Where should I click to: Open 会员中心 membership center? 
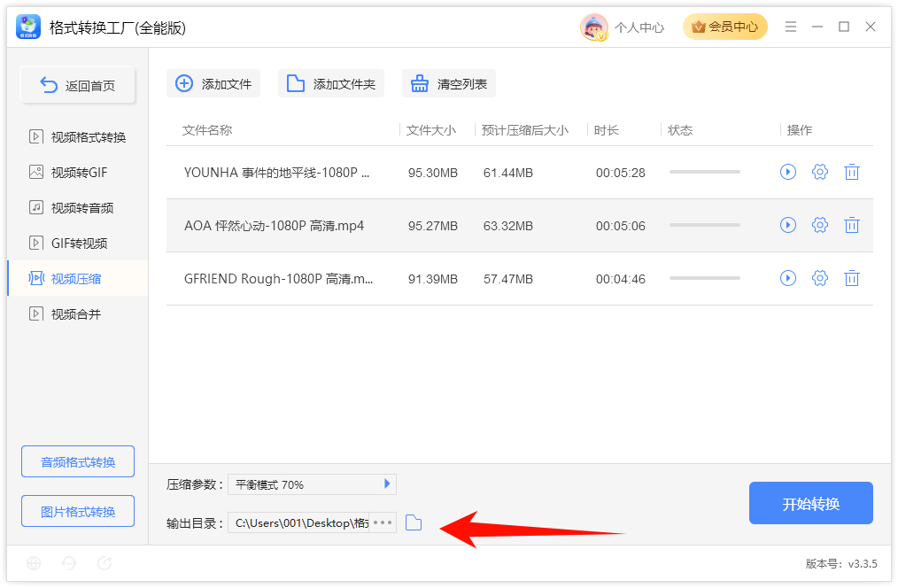[725, 27]
